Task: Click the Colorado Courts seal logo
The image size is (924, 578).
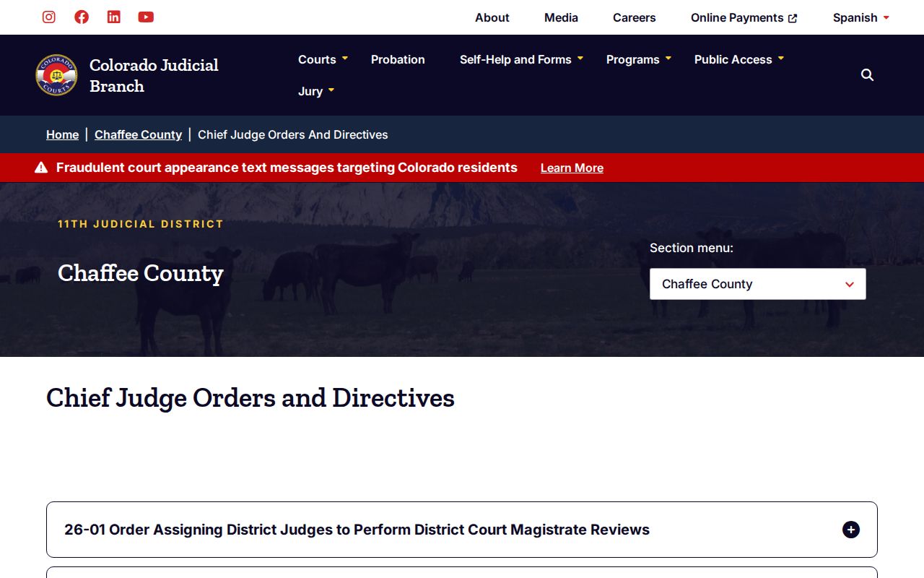Action: (56, 75)
